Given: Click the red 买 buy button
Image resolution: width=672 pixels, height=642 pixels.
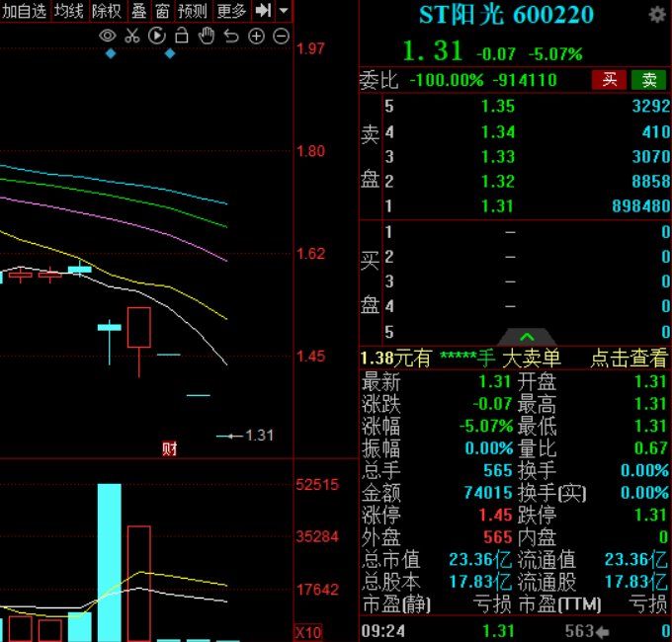Looking at the screenshot, I should (609, 80).
